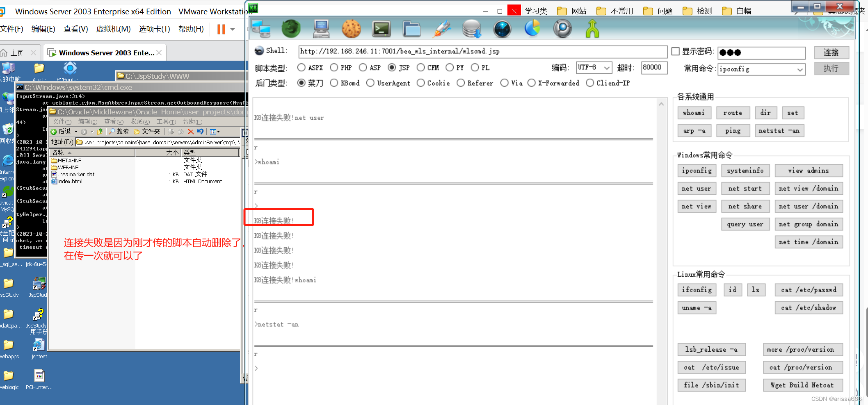Select the K8cmd backdoor type radio
Viewport: 868px width, 405px height.
tap(334, 83)
